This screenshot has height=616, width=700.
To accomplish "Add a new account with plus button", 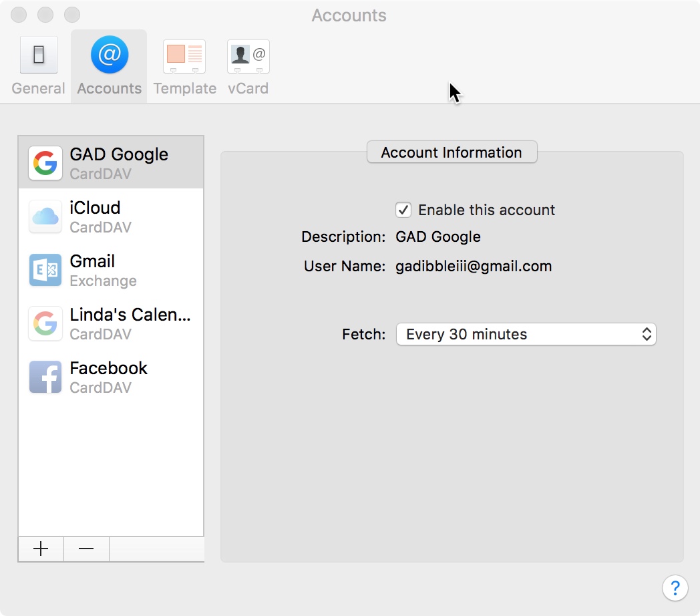I will pos(41,549).
